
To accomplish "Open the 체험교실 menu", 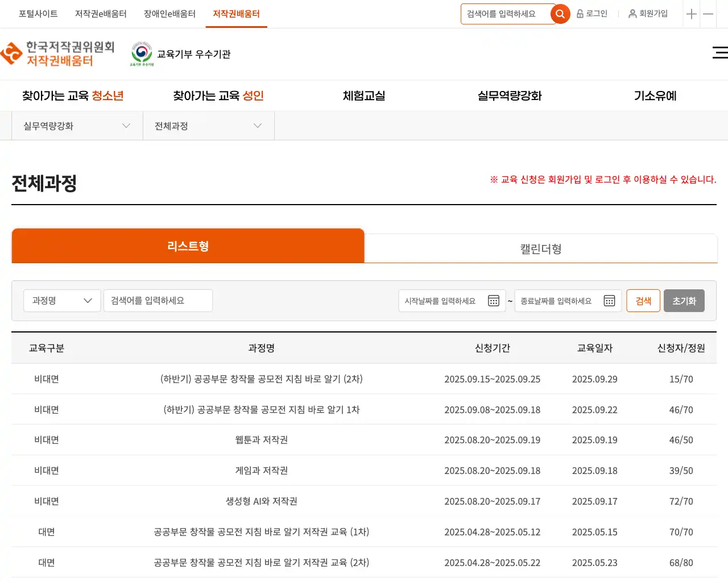I will point(364,96).
